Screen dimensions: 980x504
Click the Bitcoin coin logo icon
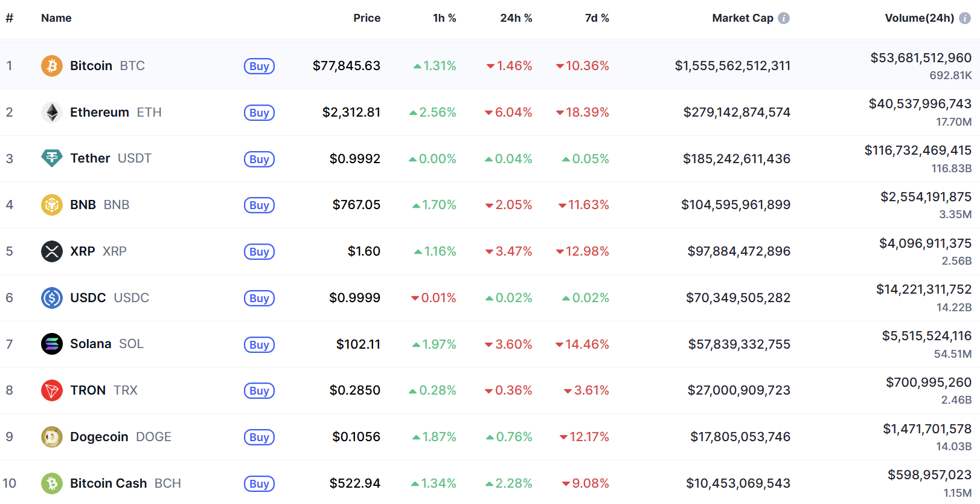[52, 66]
